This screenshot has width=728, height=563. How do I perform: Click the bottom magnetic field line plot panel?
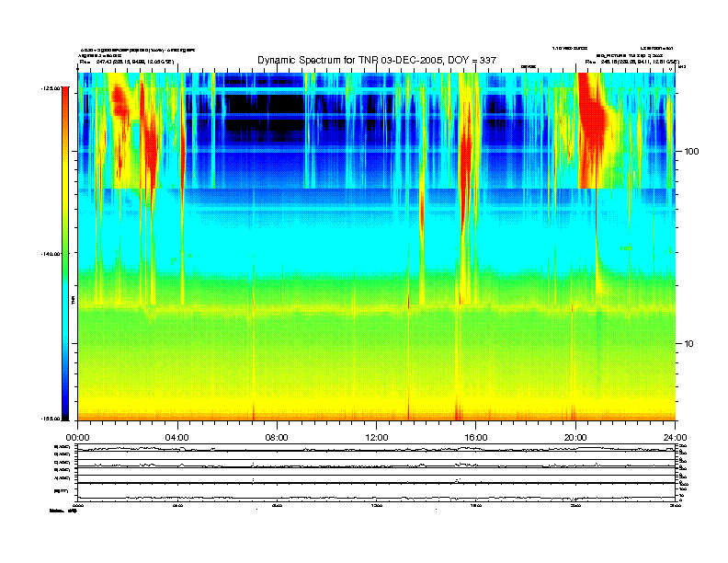coord(377,492)
